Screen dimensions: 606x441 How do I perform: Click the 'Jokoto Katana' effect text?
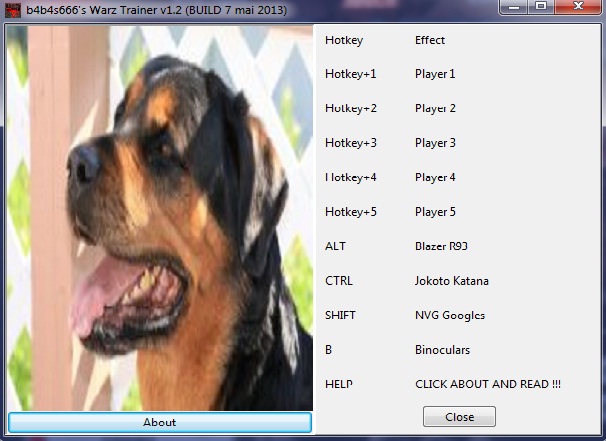(x=452, y=281)
